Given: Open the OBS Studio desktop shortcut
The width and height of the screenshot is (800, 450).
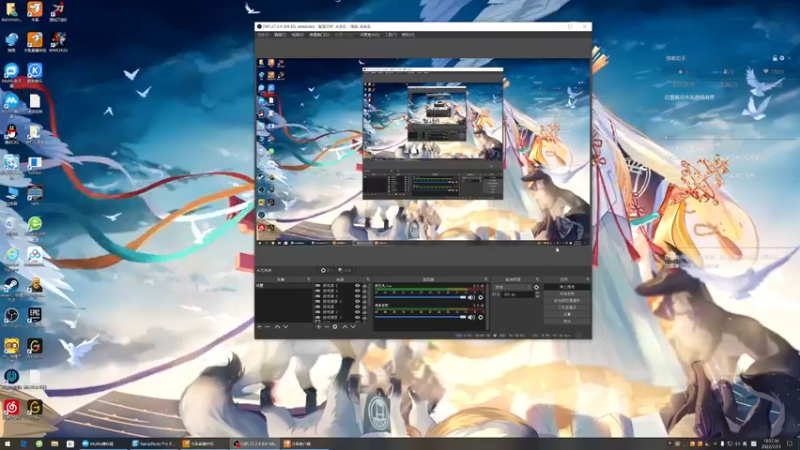Looking at the screenshot, I should coord(11,317).
